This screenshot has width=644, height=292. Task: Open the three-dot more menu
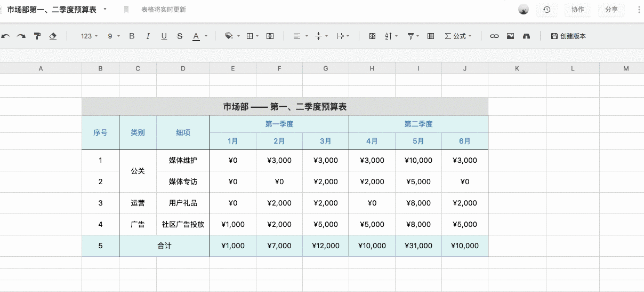coord(639,10)
